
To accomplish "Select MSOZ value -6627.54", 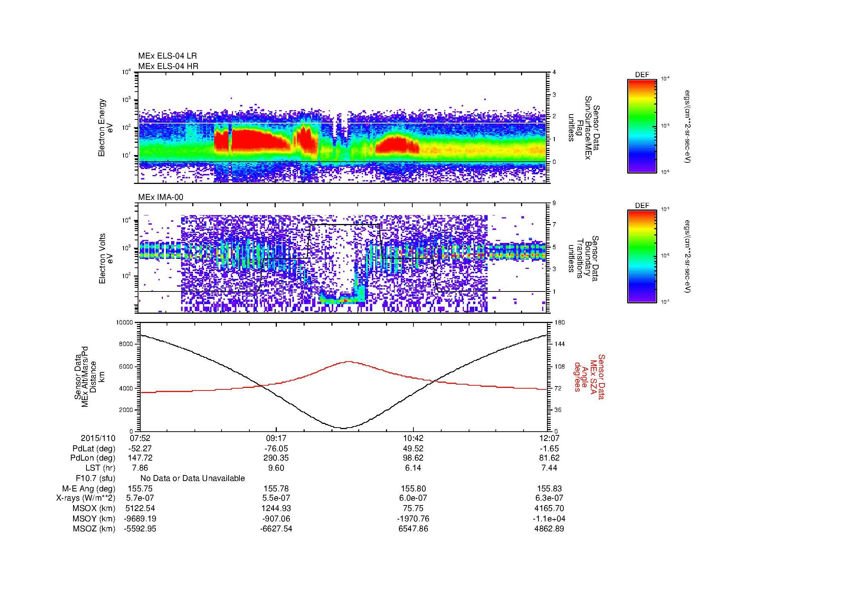I will click(276, 529).
